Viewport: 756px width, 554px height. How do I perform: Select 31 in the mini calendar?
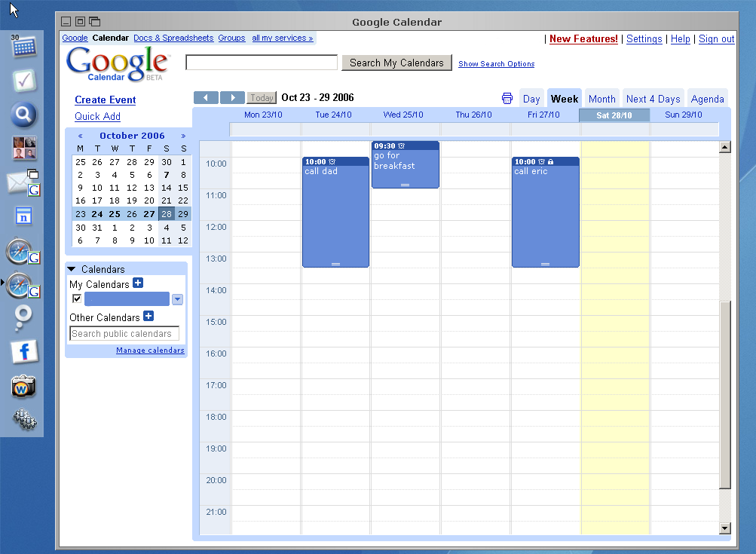click(x=97, y=228)
